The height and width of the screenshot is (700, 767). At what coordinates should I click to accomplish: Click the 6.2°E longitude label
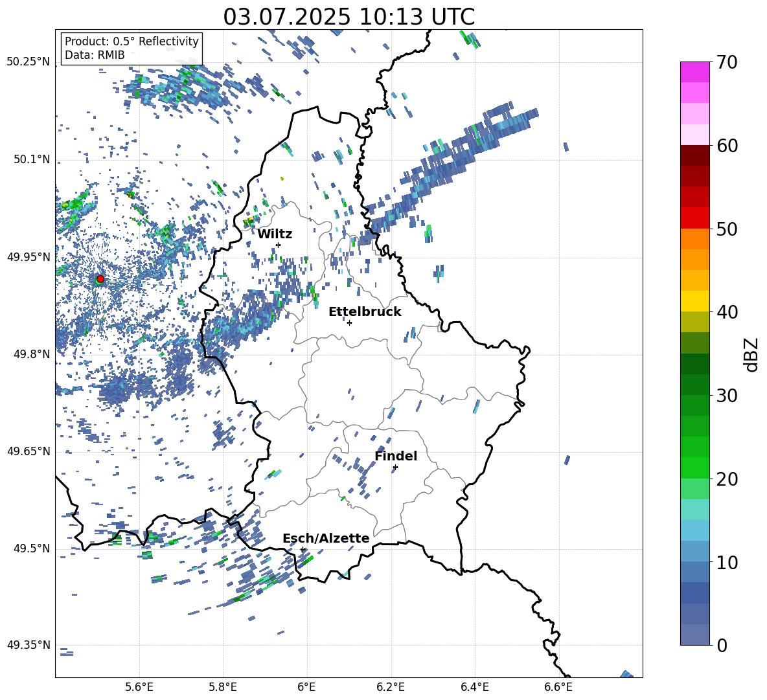pos(391,687)
